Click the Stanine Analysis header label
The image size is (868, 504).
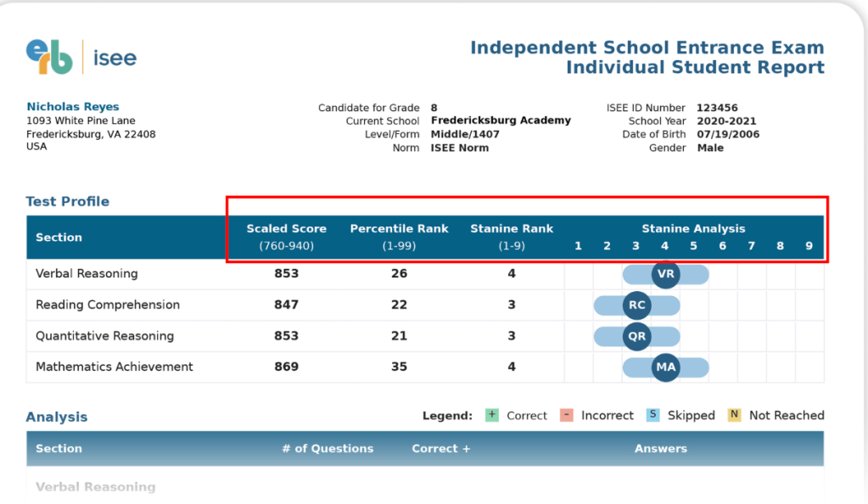tap(693, 229)
